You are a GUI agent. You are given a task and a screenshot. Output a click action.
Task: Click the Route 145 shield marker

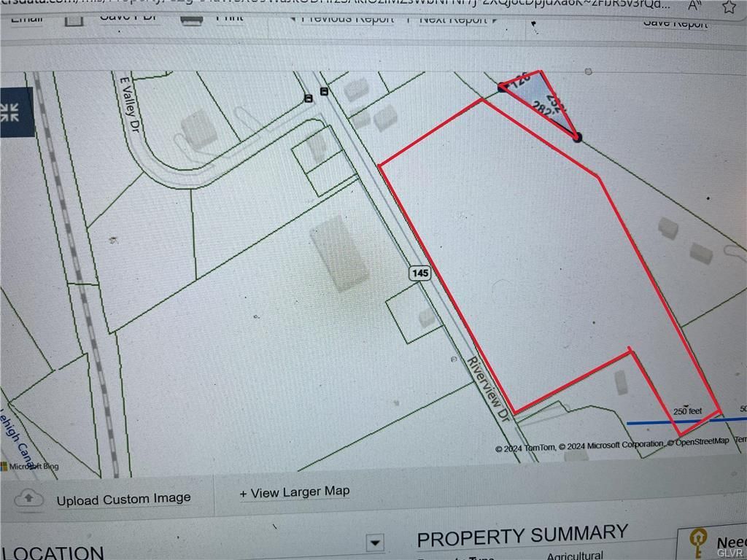(420, 273)
